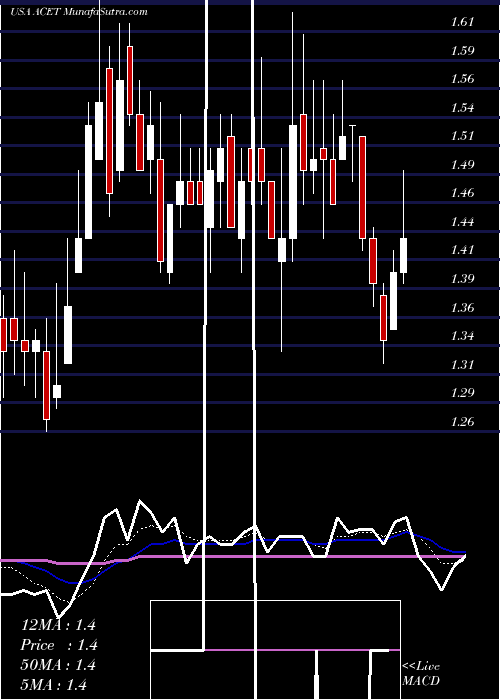Click the 1.51 price axis label
The height and width of the screenshot is (700, 500).
click(462, 136)
